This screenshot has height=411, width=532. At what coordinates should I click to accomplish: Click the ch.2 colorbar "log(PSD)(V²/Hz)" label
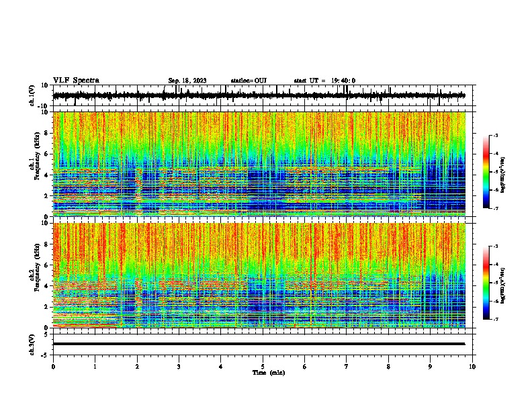tap(502, 286)
